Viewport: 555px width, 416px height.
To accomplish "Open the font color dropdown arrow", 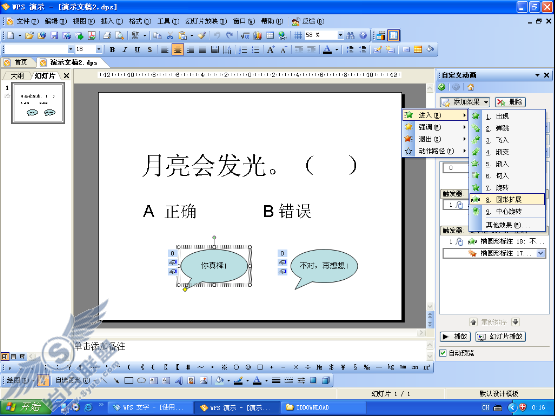I will pyautogui.click(x=337, y=50).
